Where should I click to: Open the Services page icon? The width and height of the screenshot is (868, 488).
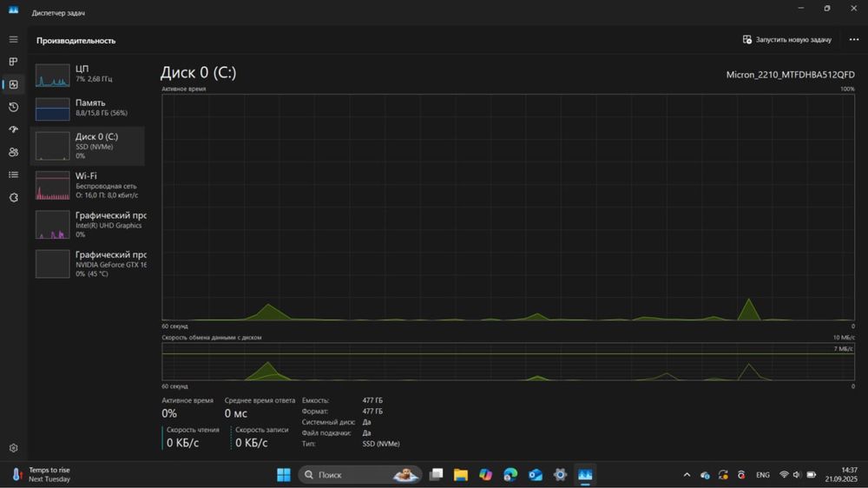pos(13,197)
